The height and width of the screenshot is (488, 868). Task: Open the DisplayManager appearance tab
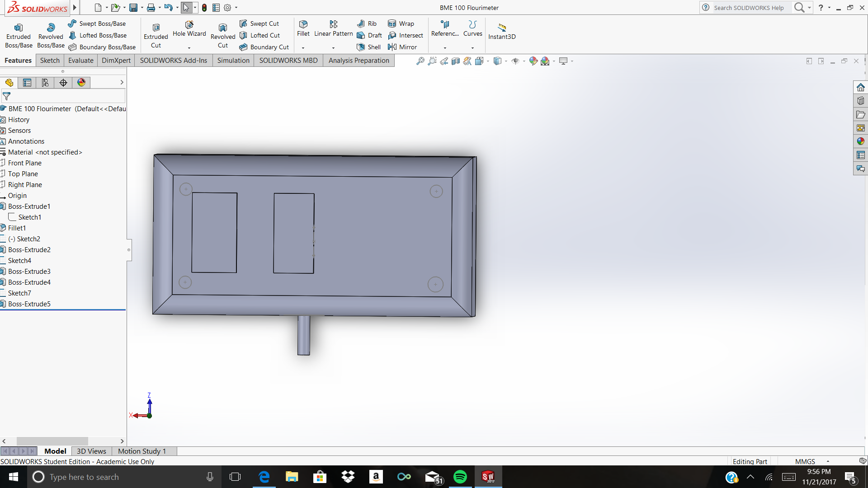[81, 82]
